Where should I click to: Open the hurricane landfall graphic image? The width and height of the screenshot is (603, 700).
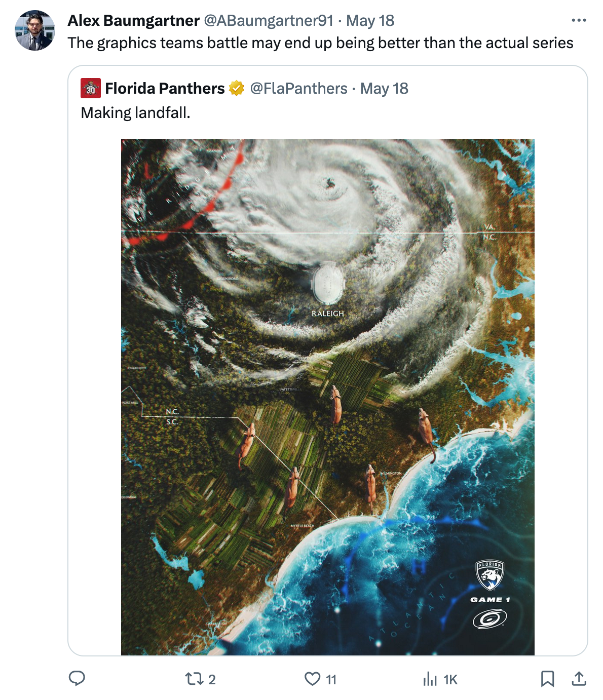click(x=327, y=397)
